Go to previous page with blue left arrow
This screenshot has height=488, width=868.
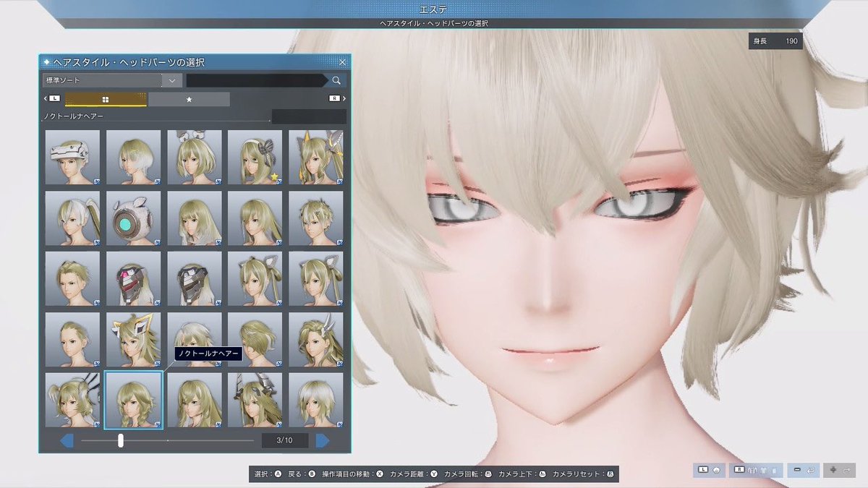coord(67,440)
